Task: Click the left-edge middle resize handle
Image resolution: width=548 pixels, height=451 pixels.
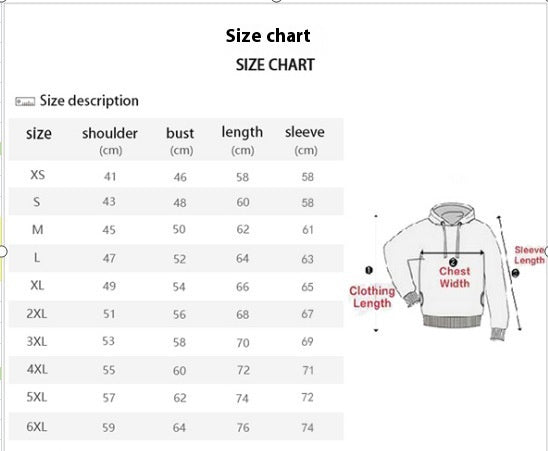Action: tap(2, 251)
